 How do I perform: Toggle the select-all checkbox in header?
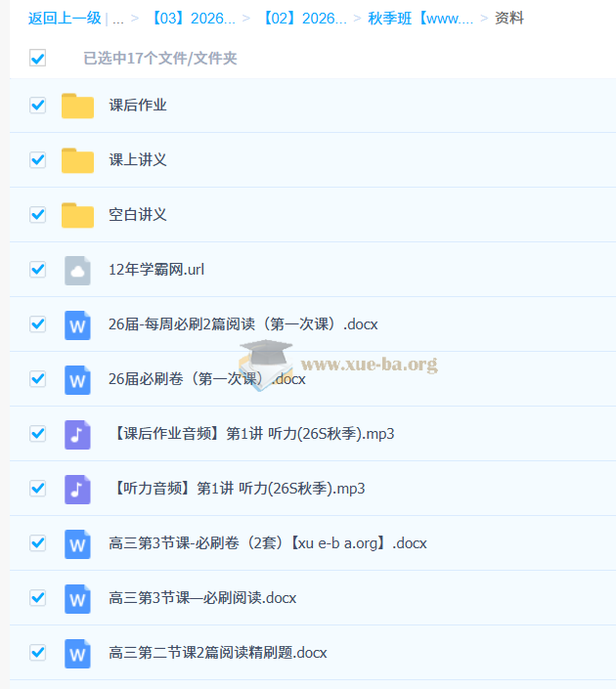point(38,59)
